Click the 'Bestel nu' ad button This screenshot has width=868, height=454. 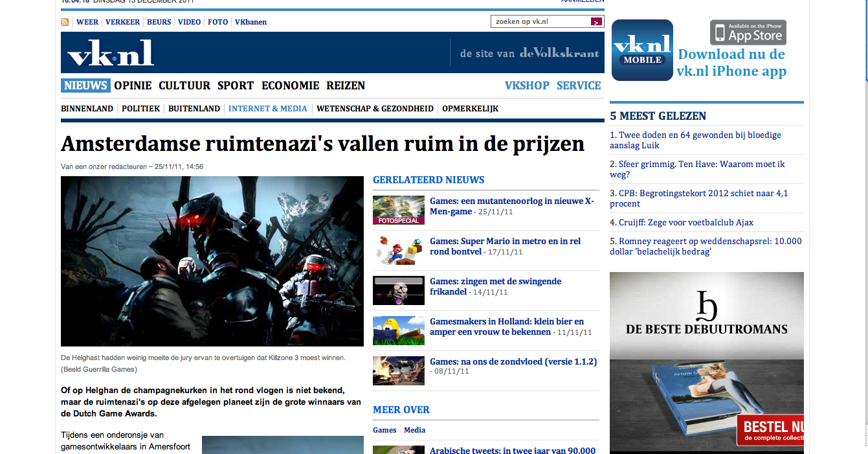coord(770,431)
